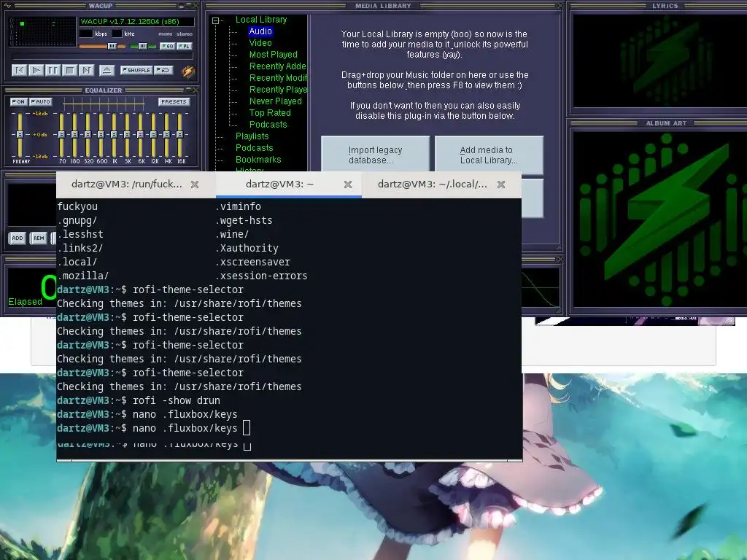This screenshot has width=747, height=560.
Task: Click the 3K equalizer band slider
Action: (127, 135)
